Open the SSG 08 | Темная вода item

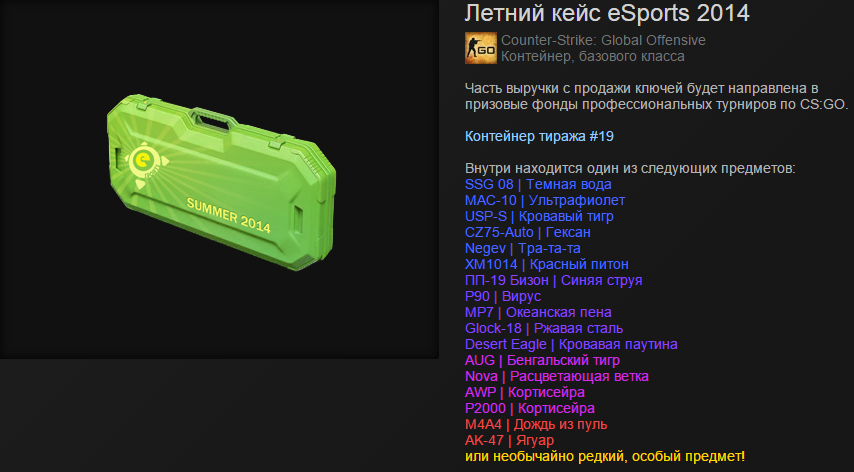(538, 185)
